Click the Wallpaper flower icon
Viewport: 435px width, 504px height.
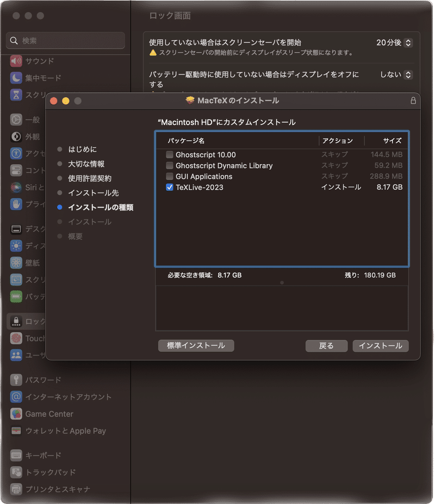point(16,263)
